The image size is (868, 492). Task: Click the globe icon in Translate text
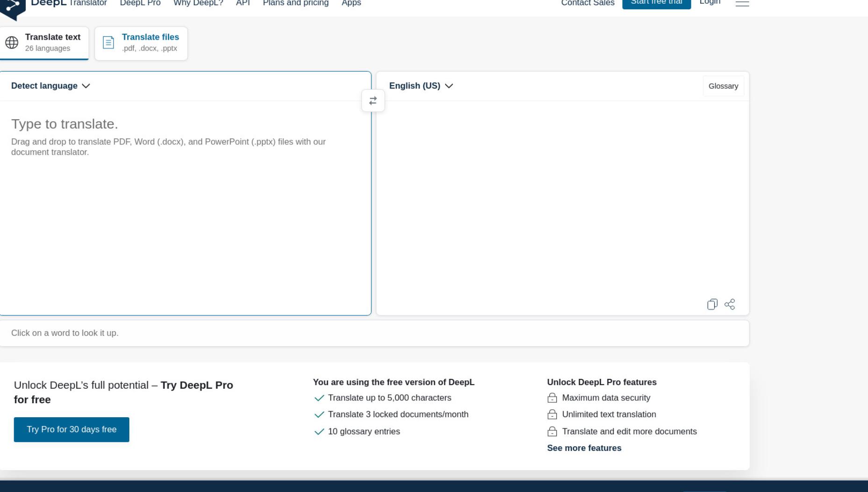[12, 43]
